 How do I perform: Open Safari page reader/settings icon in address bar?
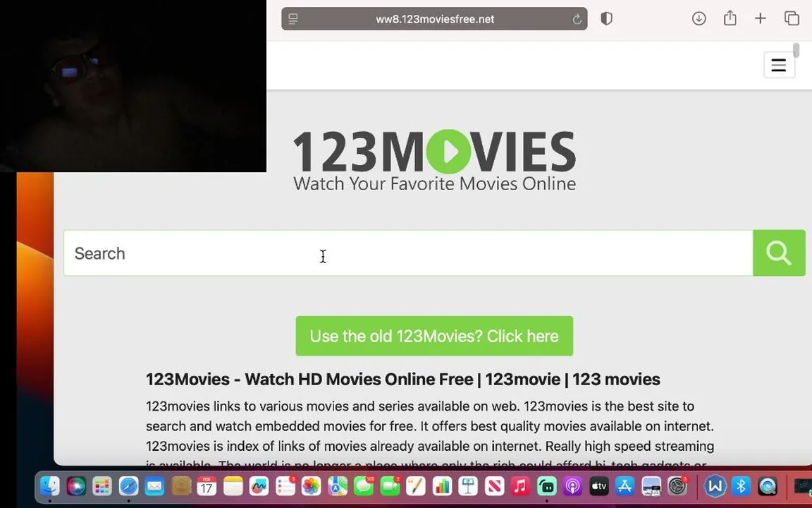293,19
